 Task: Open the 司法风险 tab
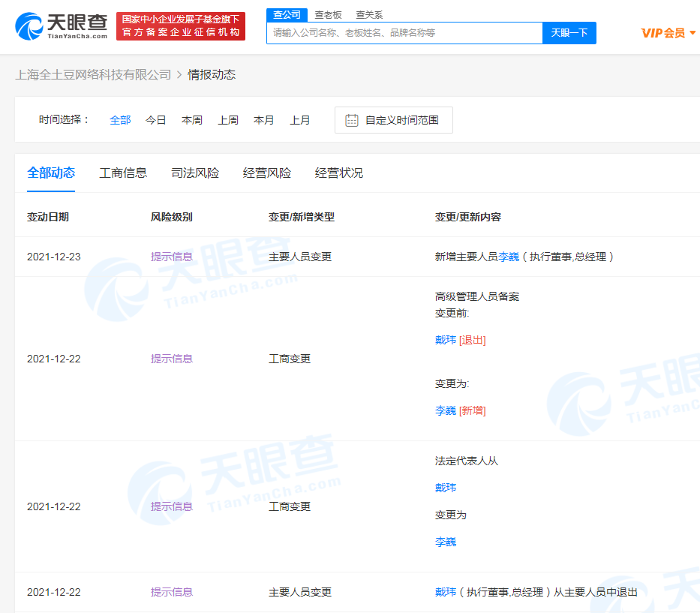195,173
